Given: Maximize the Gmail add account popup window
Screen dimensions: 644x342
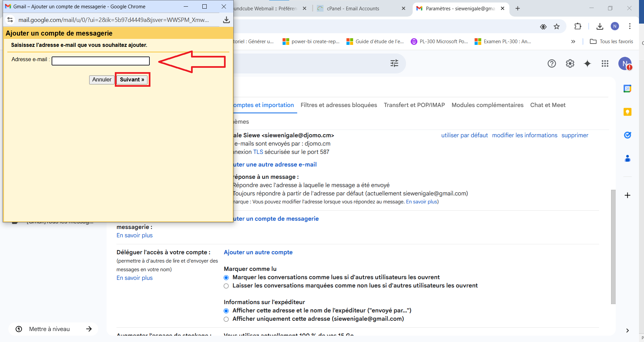Looking at the screenshot, I should click(x=204, y=6).
